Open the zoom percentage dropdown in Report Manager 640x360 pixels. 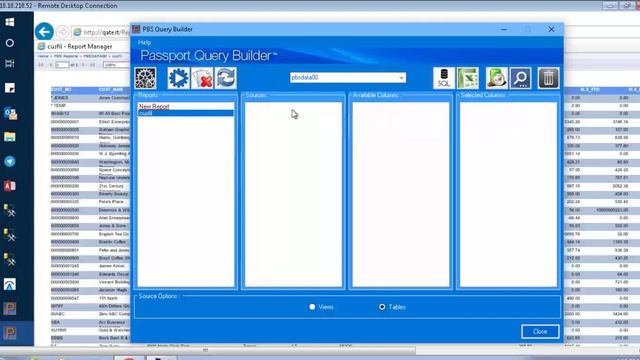pyautogui.click(x=116, y=65)
